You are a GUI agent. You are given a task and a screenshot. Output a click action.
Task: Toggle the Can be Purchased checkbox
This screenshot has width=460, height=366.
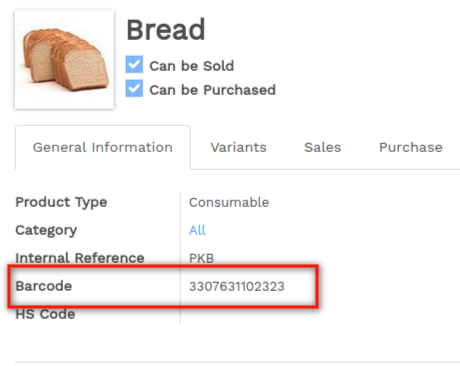pos(134,88)
